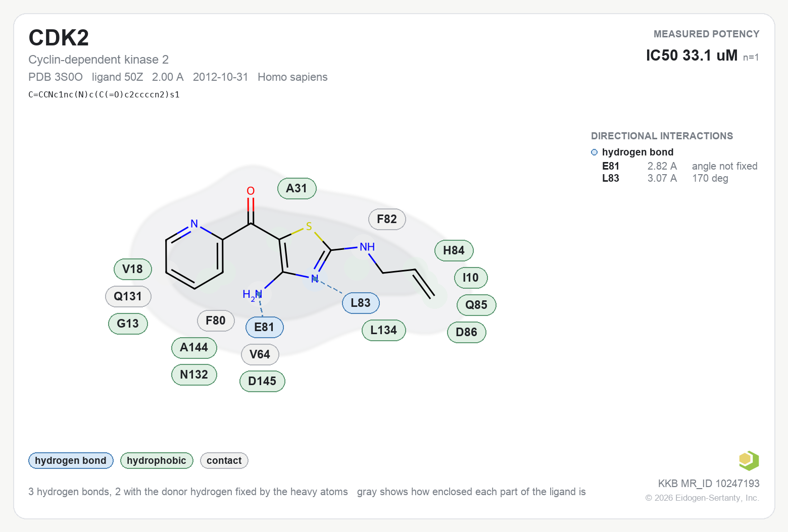Screen dimensions: 788x532
Task: Click the G13 residue bubble
Action: (x=128, y=324)
